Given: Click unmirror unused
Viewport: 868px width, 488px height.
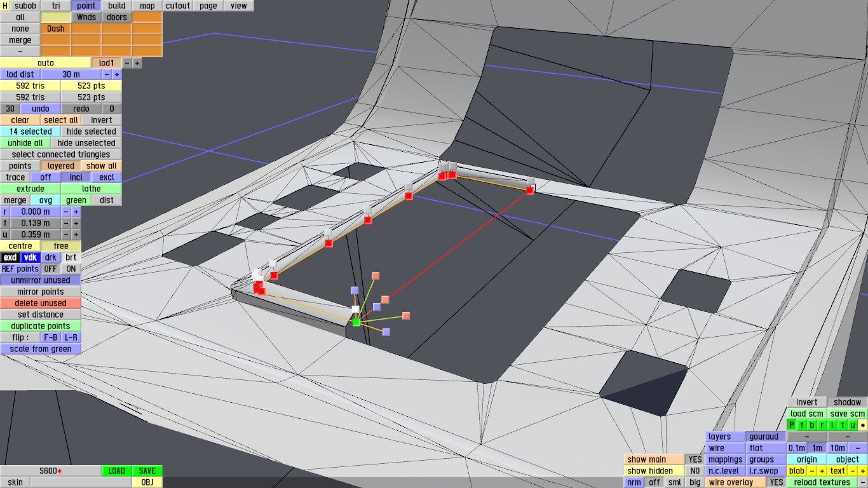Looking at the screenshot, I should click(41, 280).
